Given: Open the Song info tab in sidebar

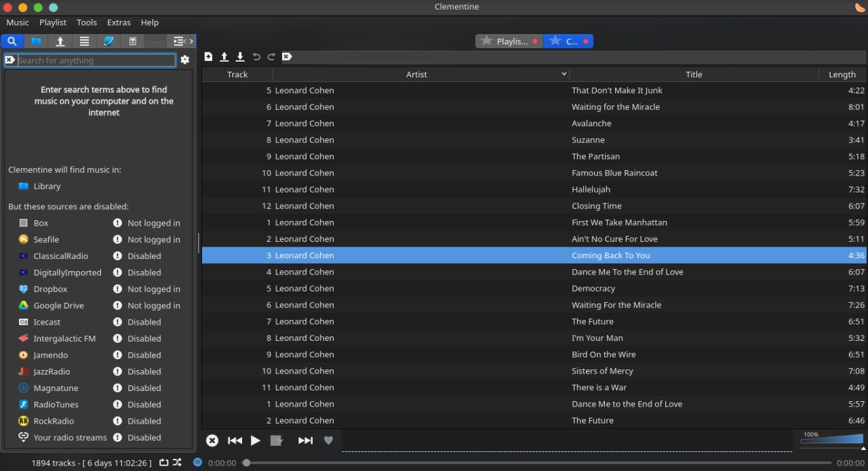Looking at the screenshot, I should click(x=178, y=41).
